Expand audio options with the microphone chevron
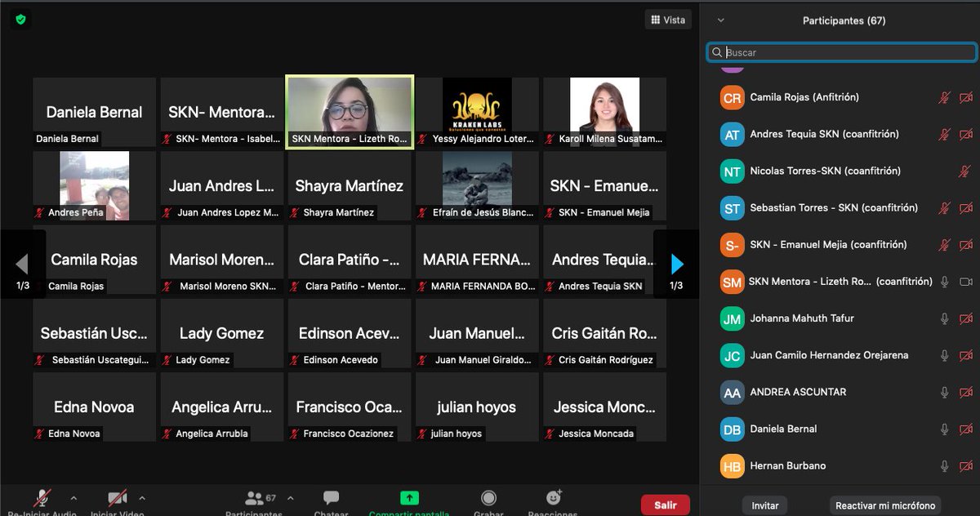The width and height of the screenshot is (980, 516). click(73, 496)
